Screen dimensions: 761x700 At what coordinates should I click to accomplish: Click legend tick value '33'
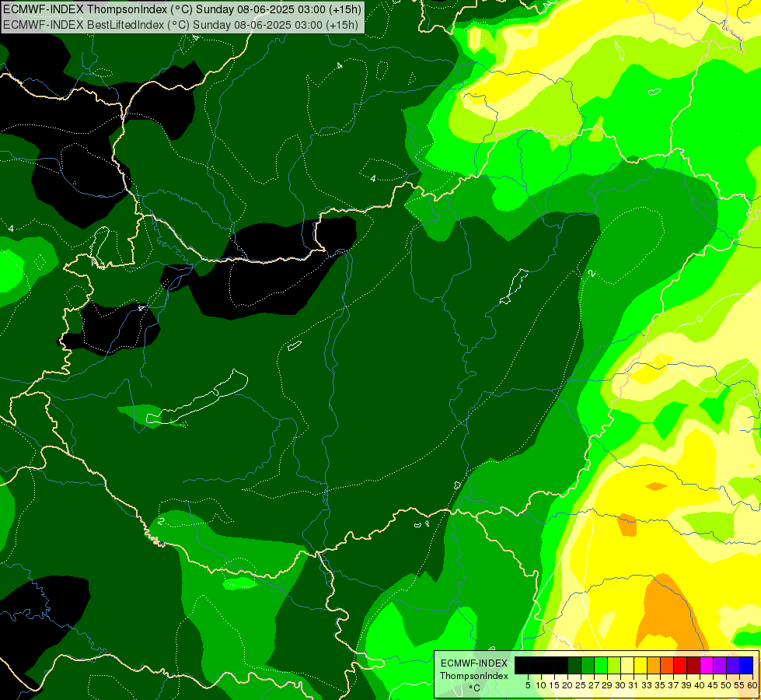[x=647, y=685]
